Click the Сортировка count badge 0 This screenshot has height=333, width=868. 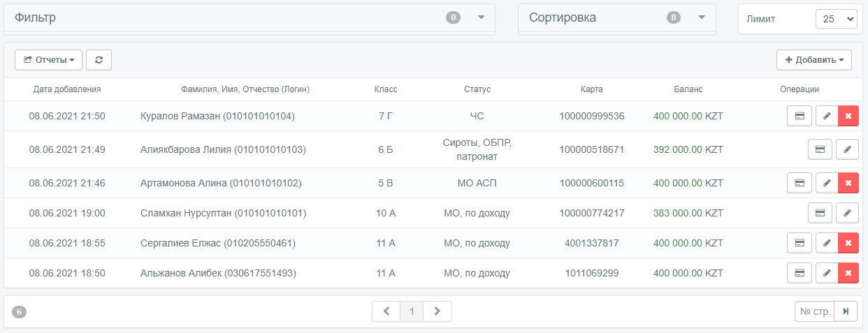pyautogui.click(x=674, y=17)
